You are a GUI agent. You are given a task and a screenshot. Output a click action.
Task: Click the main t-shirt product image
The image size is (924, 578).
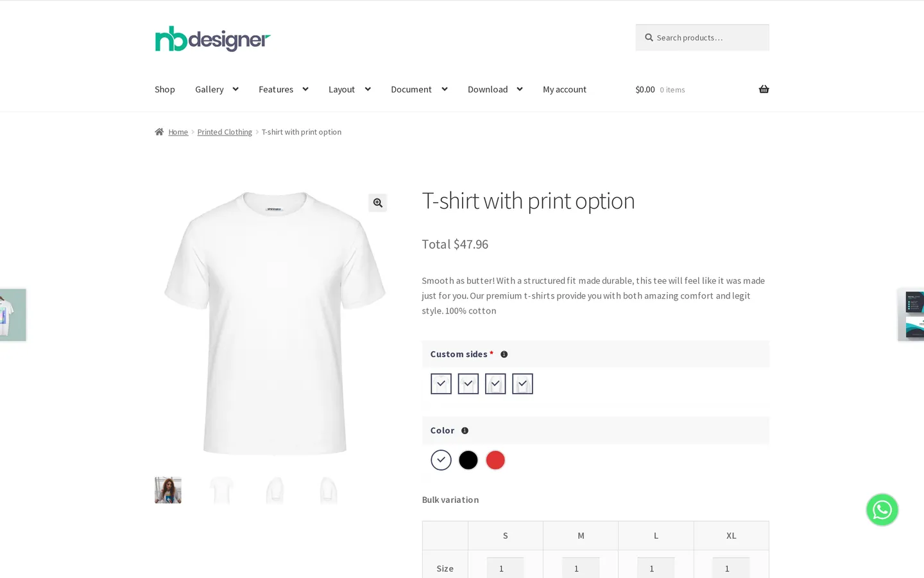[x=275, y=323]
